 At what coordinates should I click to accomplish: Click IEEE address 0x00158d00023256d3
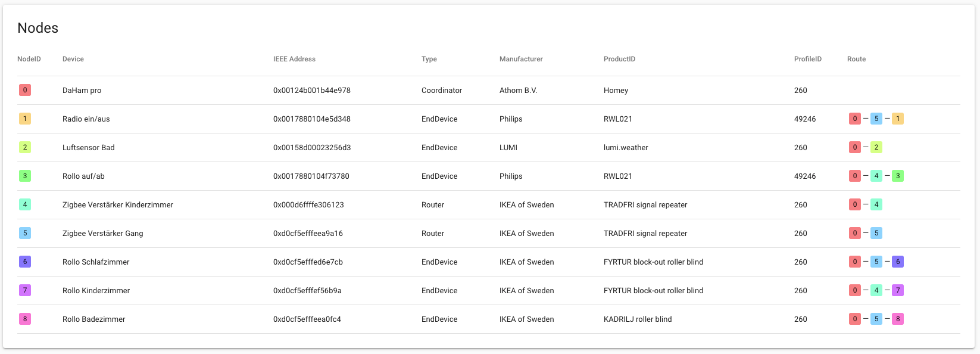(x=312, y=147)
